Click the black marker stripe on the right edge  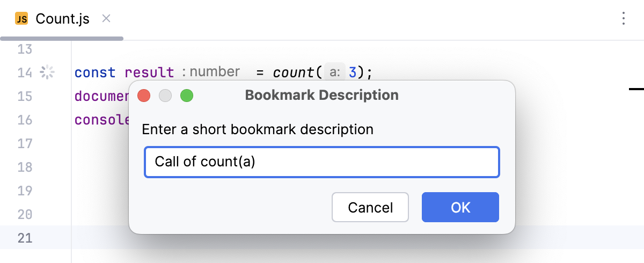pos(636,88)
